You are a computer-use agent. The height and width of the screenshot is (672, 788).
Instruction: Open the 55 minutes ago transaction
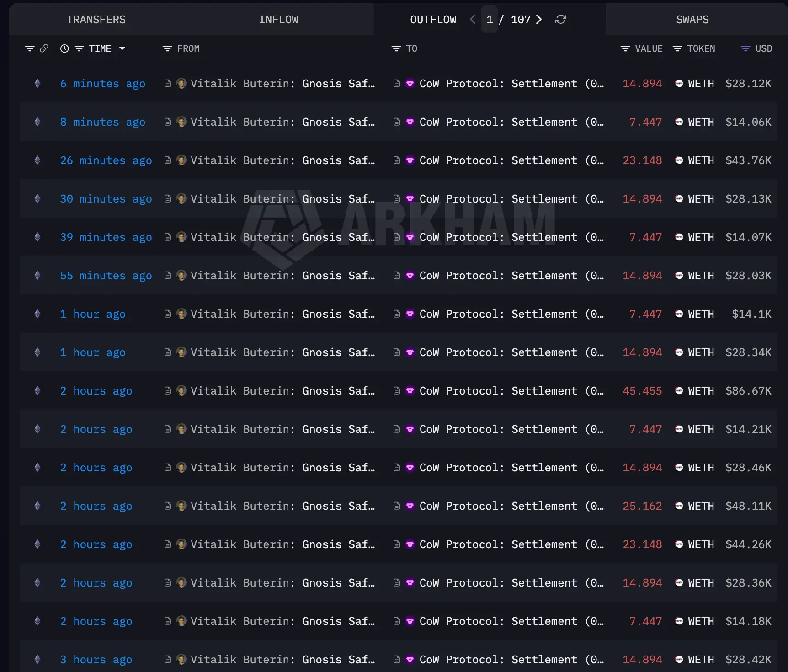point(106,276)
